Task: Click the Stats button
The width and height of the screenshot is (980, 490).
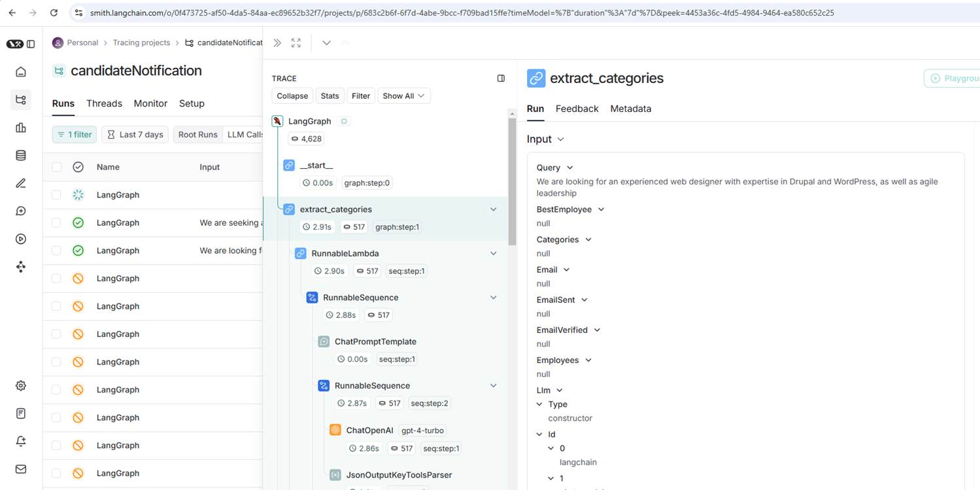Action: pos(329,96)
